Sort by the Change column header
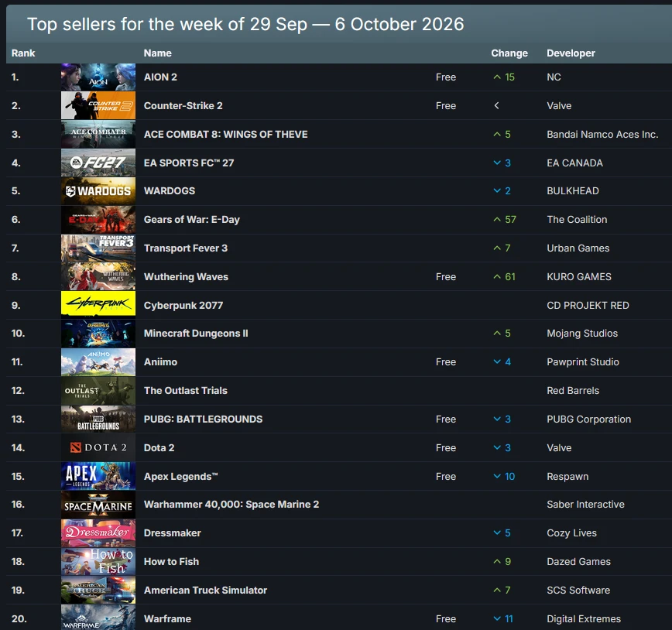Viewport: 672px width, 630px height. pos(509,53)
